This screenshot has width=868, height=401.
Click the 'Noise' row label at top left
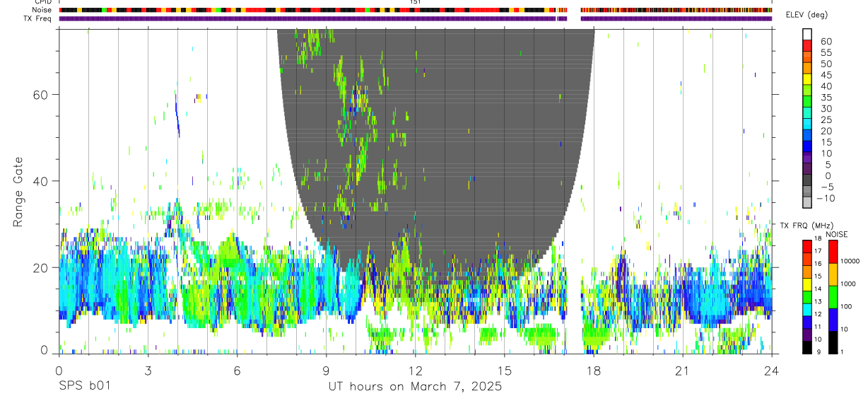[x=41, y=10]
